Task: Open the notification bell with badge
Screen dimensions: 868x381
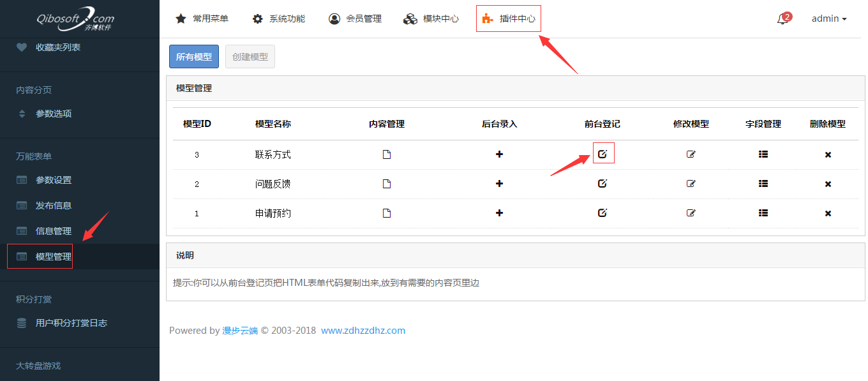Action: click(783, 19)
